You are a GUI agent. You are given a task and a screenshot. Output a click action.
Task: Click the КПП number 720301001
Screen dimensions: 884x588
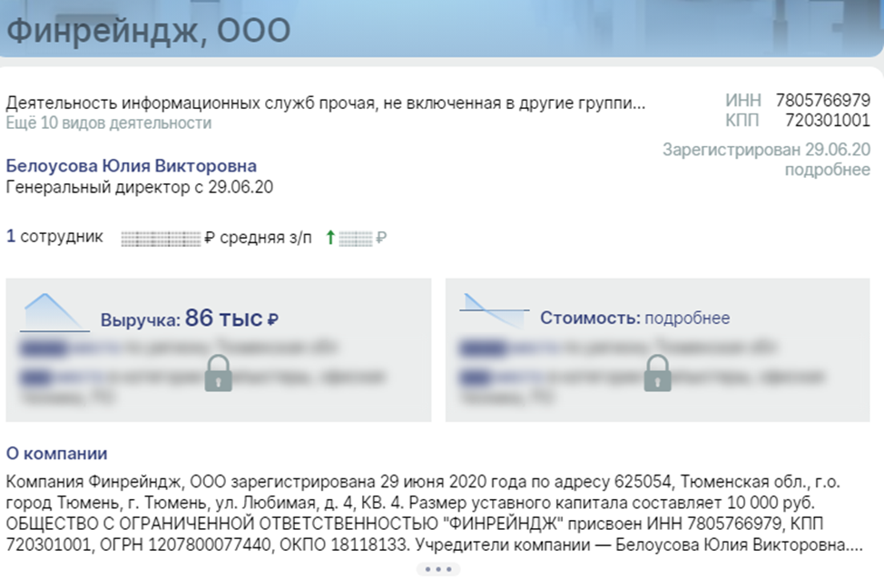point(829,120)
